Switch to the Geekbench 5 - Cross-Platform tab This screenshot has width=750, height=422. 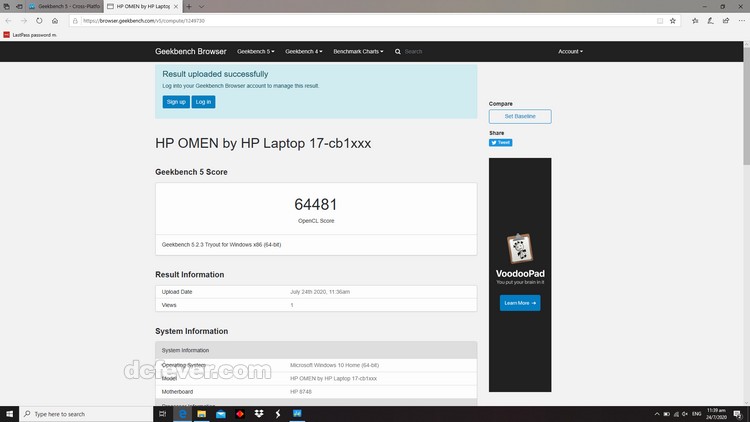point(65,7)
